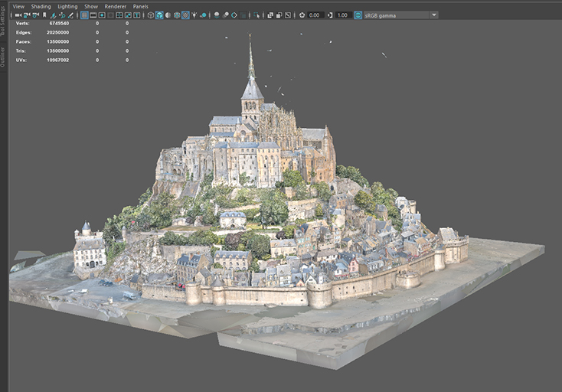Viewport: 562px width, 392px height.
Task: Open the Renderer menu
Action: [116, 6]
